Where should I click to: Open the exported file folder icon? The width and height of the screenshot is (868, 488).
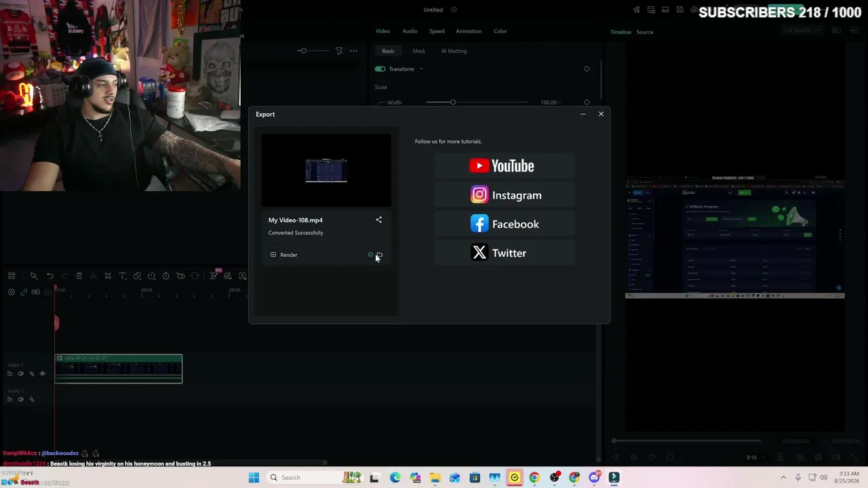379,255
